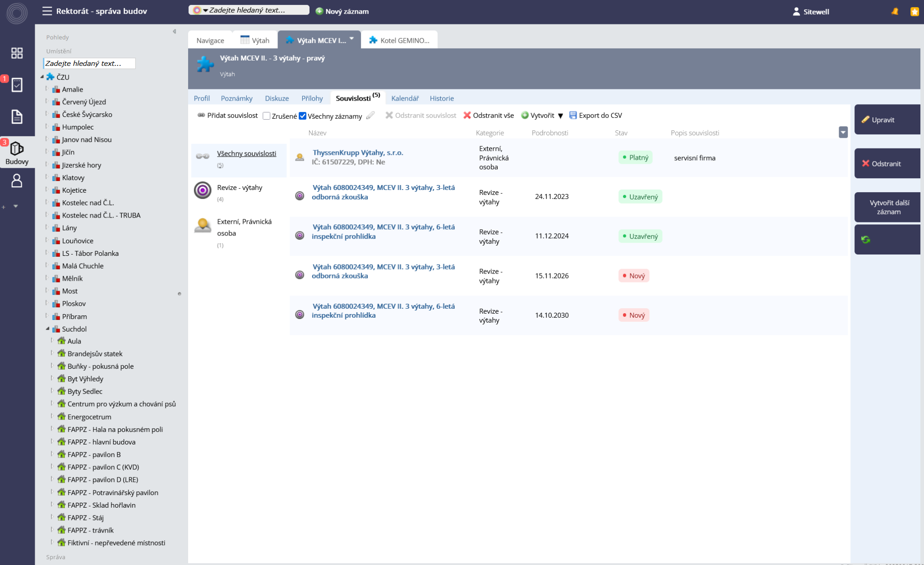Open the documents sidebar icon
This screenshot has height=565, width=924.
tap(17, 117)
